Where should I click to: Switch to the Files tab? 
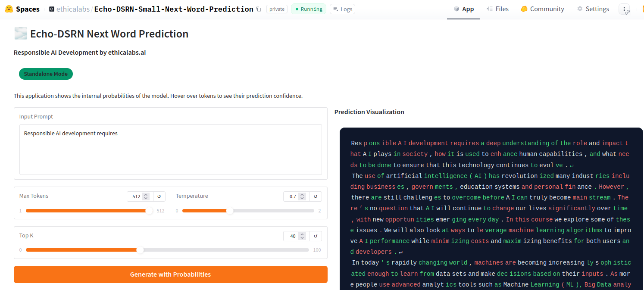tap(497, 9)
